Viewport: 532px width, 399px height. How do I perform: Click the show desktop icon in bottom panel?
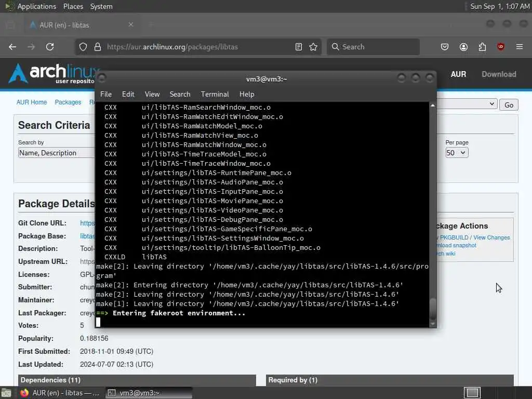point(6,393)
